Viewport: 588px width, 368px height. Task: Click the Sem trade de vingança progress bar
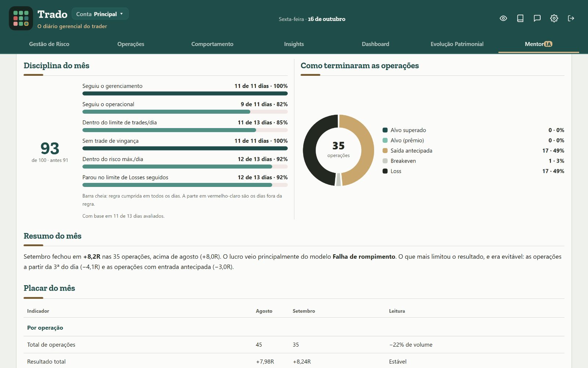185,148
